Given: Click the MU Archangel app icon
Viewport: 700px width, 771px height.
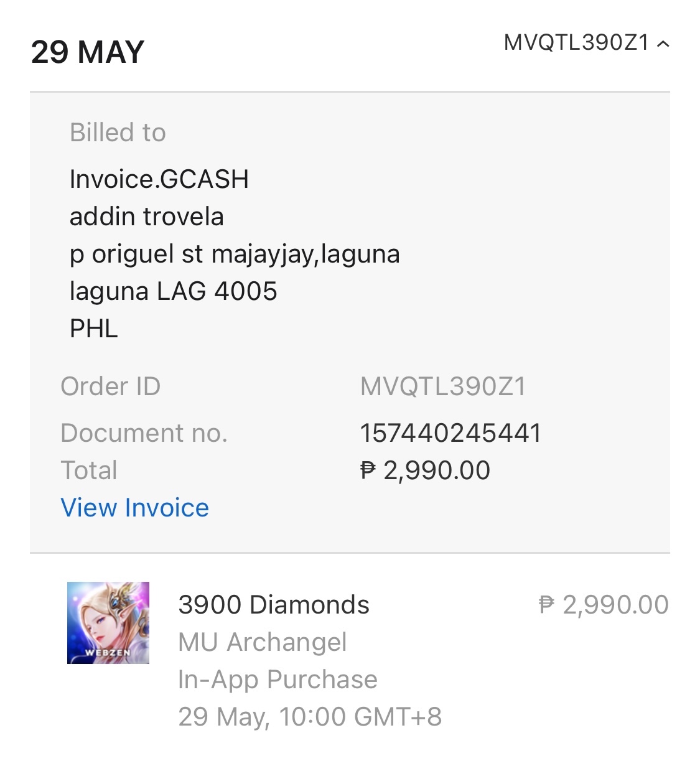Looking at the screenshot, I should (x=108, y=622).
